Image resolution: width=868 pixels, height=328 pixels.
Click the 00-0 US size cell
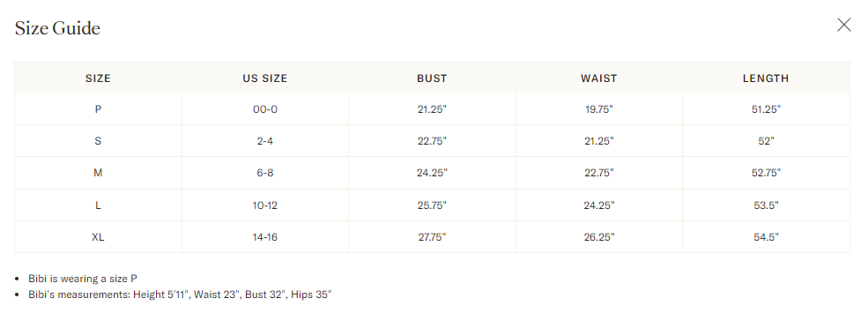click(265, 109)
